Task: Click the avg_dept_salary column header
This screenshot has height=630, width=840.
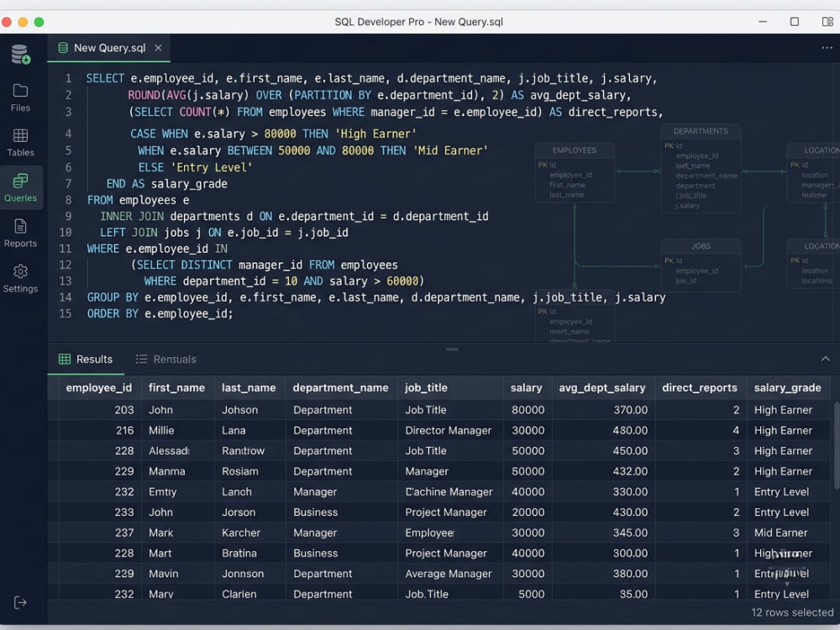Action: (602, 387)
